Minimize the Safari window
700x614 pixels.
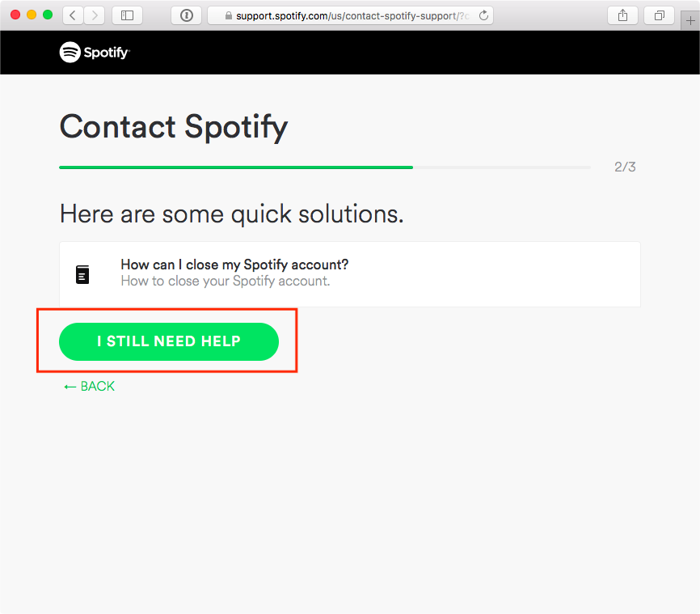coord(32,15)
